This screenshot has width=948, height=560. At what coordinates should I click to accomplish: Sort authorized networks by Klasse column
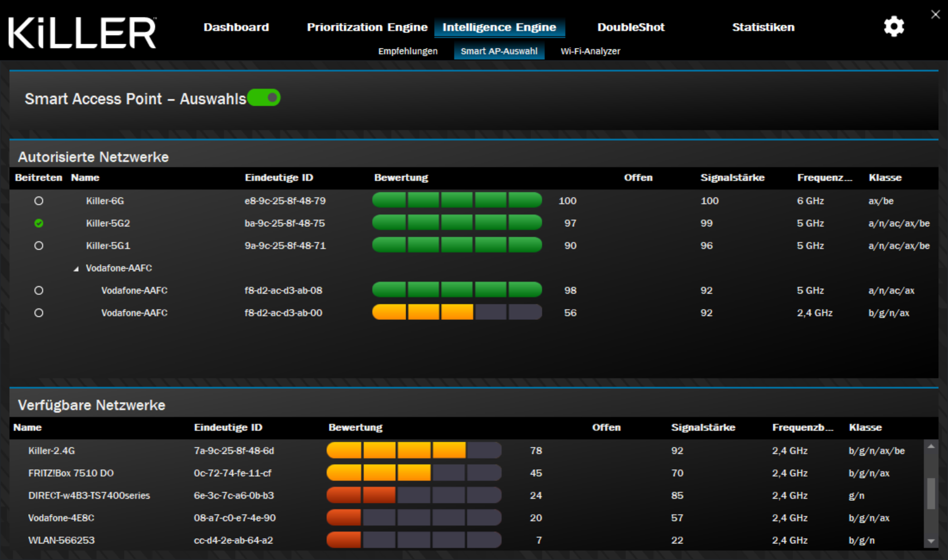885,177
